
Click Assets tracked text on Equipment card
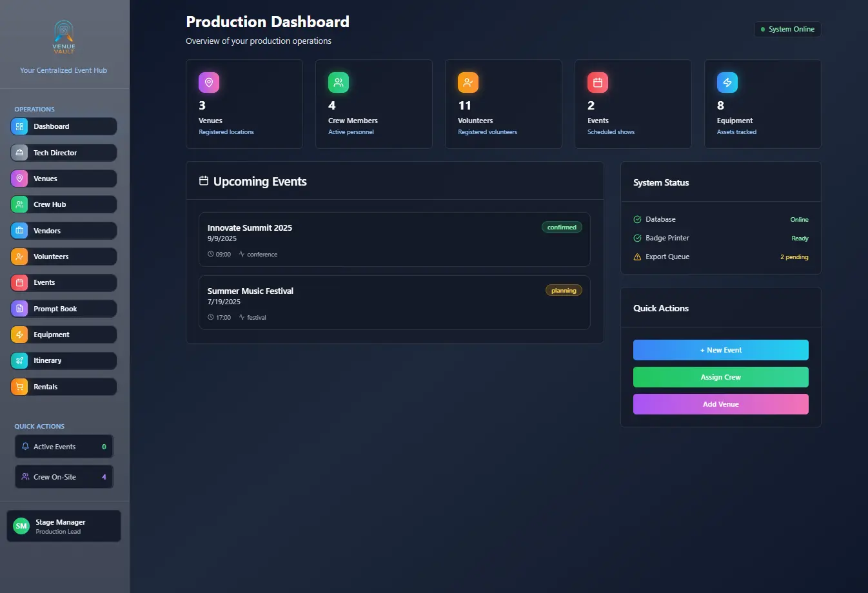point(736,132)
